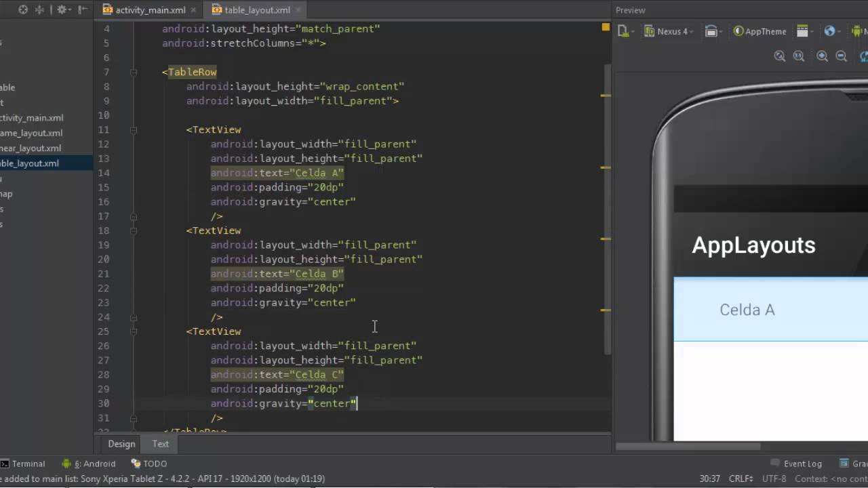
Task: Click the gravity center value on line 30
Action: [x=332, y=403]
